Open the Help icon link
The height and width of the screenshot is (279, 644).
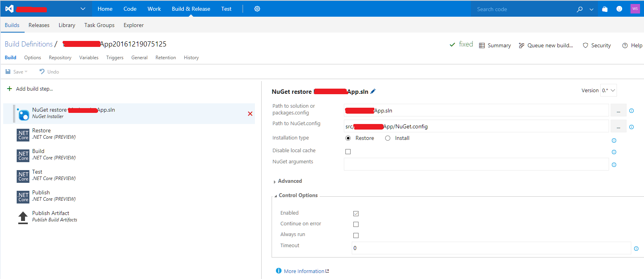click(x=632, y=45)
